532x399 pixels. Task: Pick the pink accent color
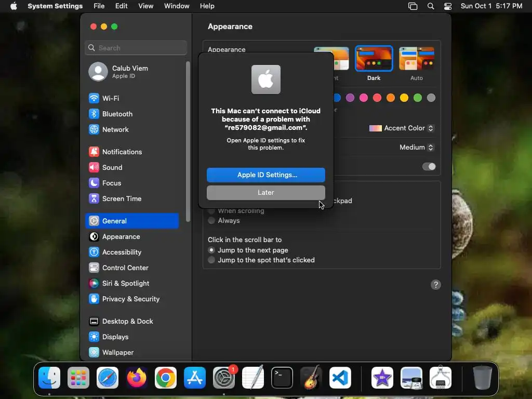(x=364, y=98)
